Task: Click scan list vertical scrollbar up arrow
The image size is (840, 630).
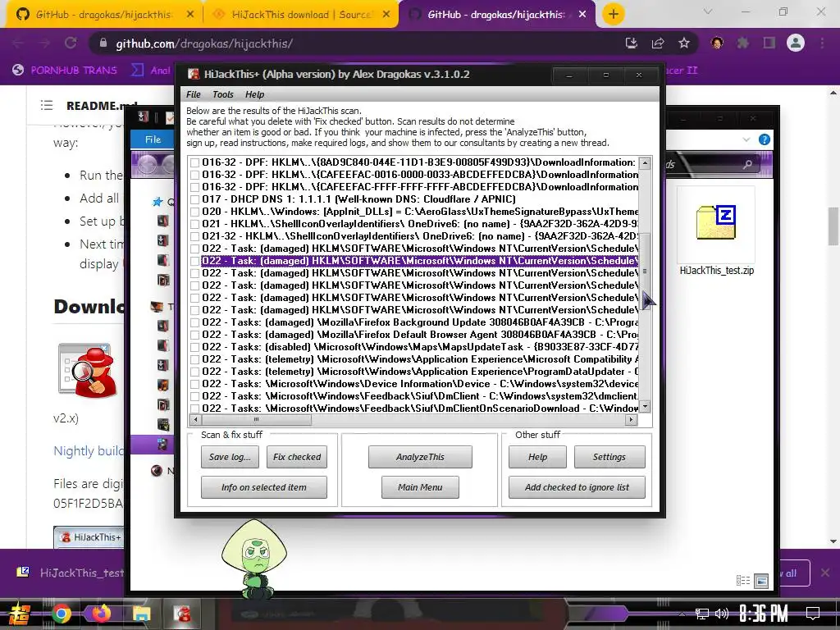Action: [645, 163]
